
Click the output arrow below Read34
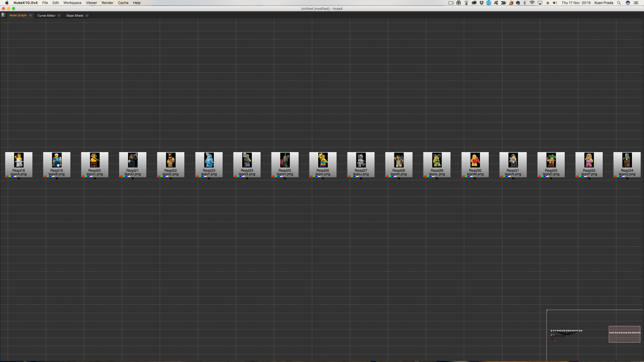pyautogui.click(x=627, y=178)
